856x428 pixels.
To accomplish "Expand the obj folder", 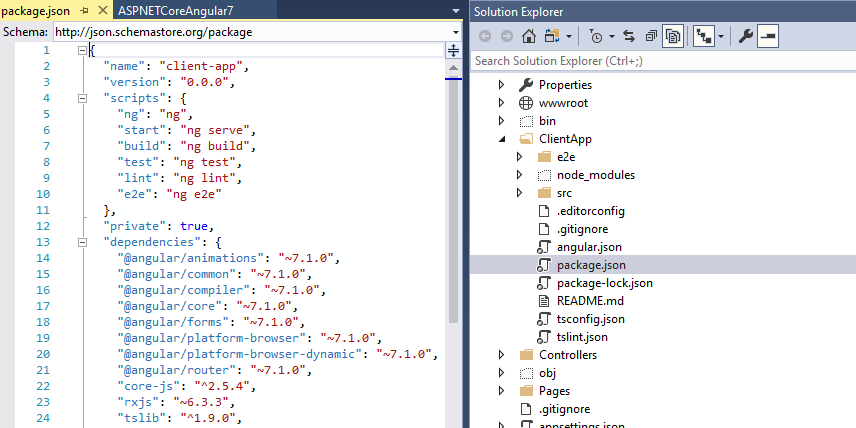I will [x=502, y=373].
